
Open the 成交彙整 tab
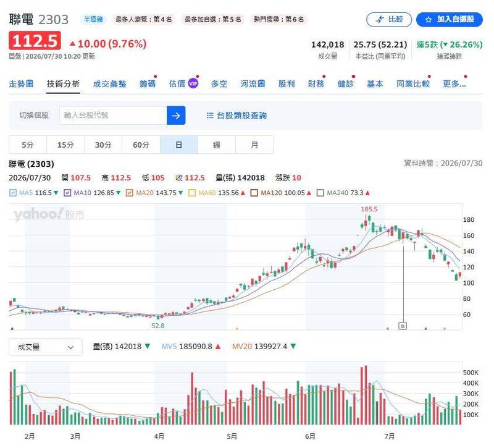tap(110, 84)
